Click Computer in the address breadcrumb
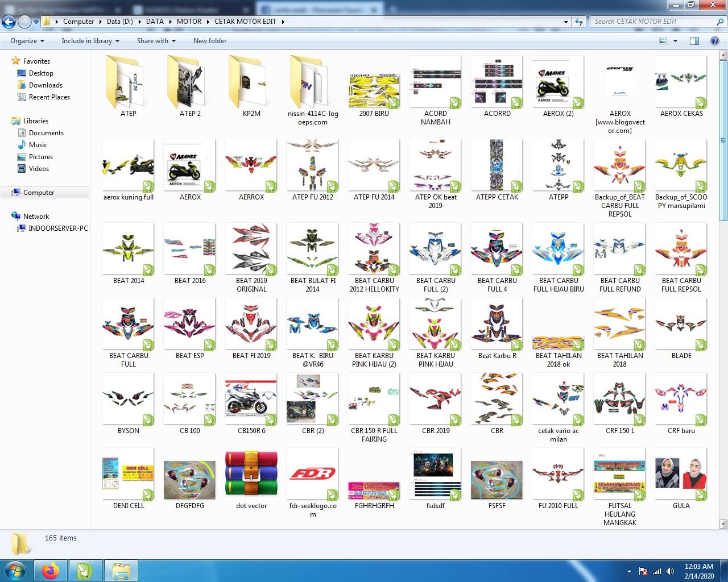The height and width of the screenshot is (582, 728). (x=78, y=22)
